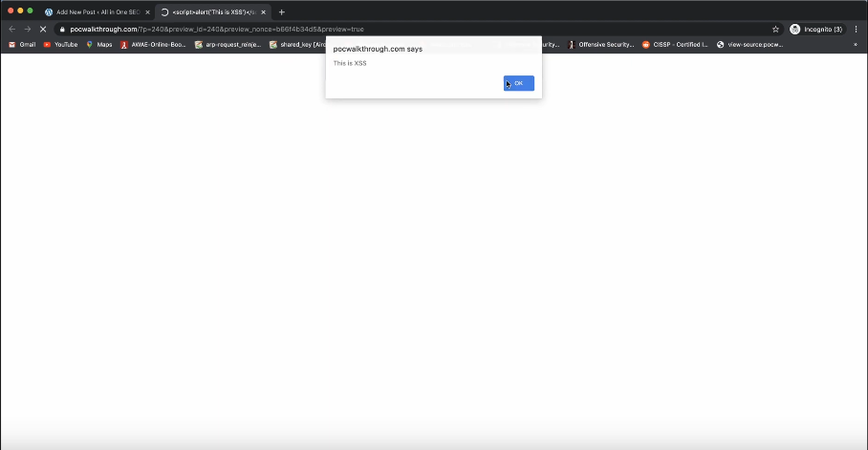Close the Add New Post tab
Viewport: 868px width, 450px height.
(147, 11)
